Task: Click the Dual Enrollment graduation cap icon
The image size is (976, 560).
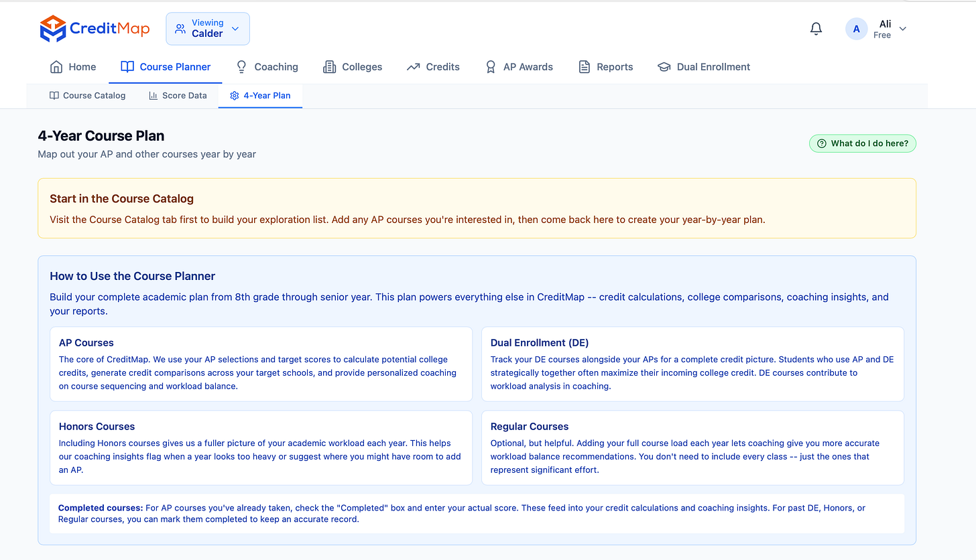Action: tap(664, 67)
